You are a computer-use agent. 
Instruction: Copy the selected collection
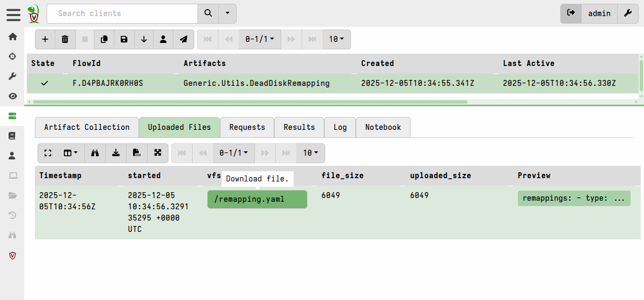pyautogui.click(x=104, y=39)
